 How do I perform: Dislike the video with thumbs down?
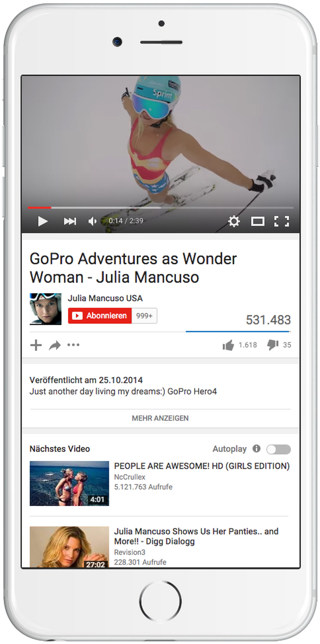[273, 345]
